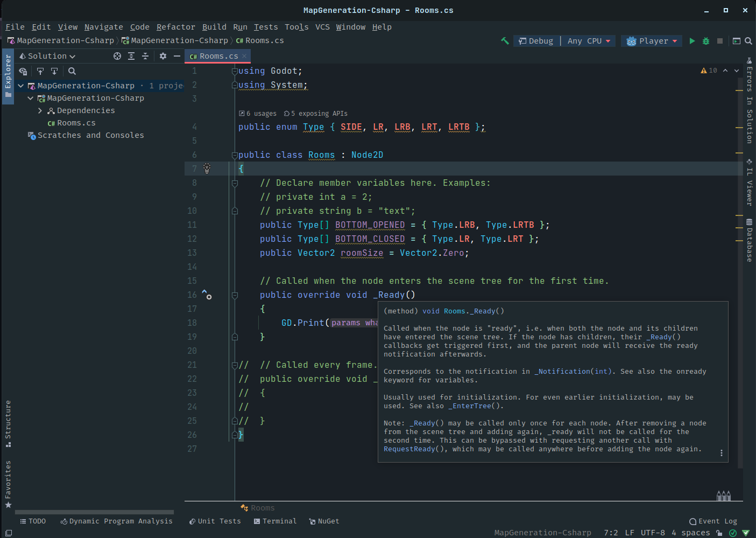This screenshot has height=538, width=756.
Task: Open the NuGet tool window
Action: click(324, 521)
